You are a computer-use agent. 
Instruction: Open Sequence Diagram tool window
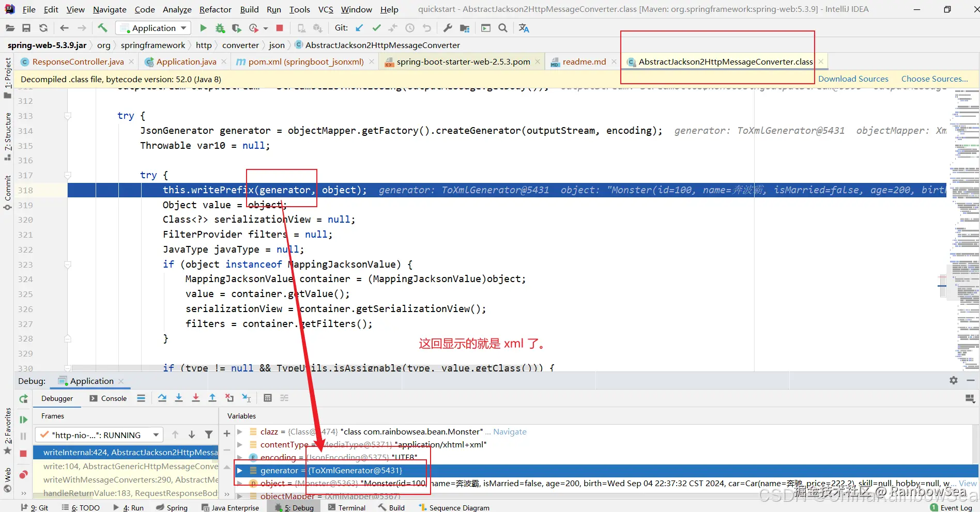[x=454, y=507]
